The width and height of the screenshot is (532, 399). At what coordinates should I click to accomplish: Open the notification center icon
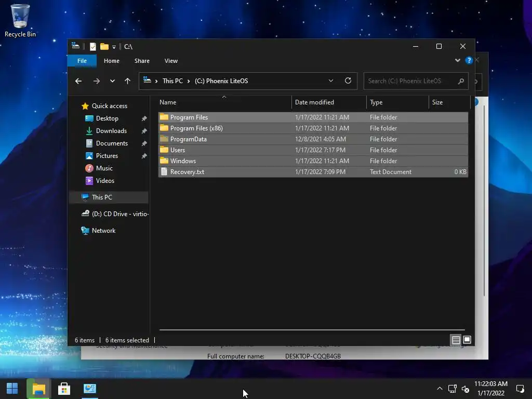coord(520,389)
